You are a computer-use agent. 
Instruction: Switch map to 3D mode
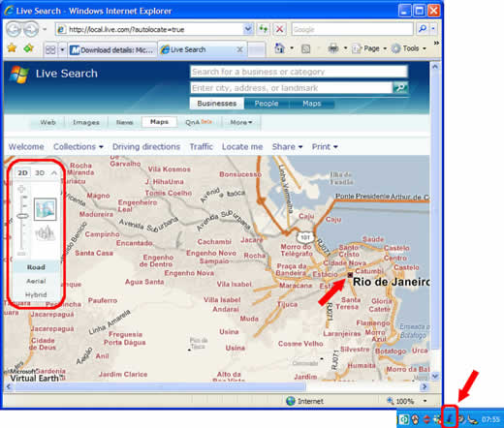tap(40, 173)
